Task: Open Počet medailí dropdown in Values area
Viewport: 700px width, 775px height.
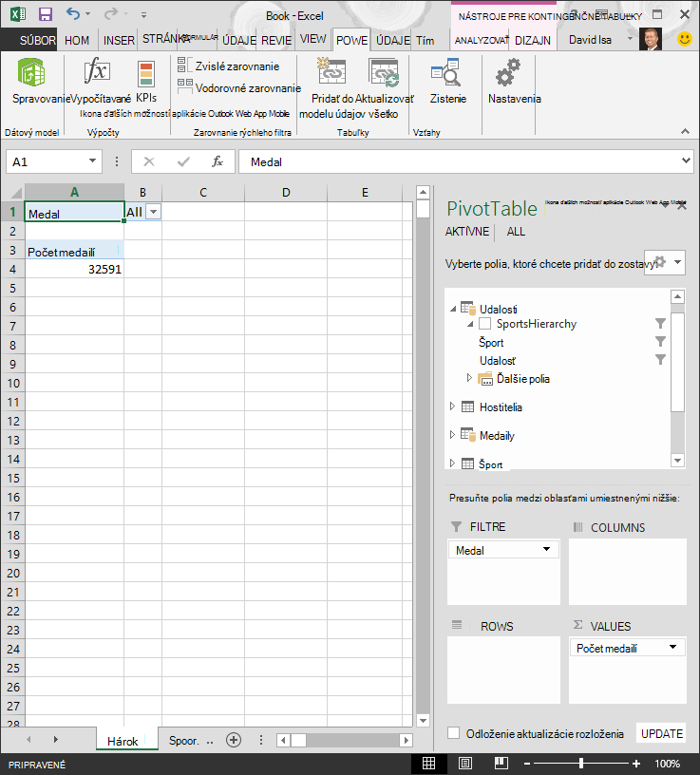Action: pos(672,648)
